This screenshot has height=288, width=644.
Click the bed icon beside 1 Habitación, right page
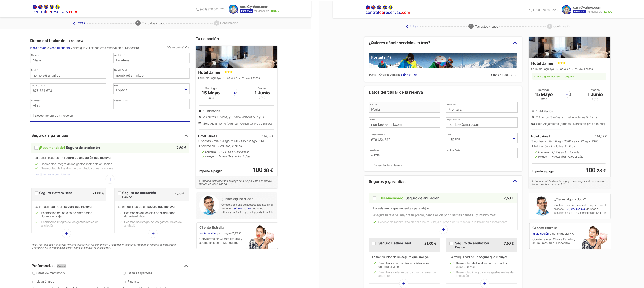pos(533,111)
